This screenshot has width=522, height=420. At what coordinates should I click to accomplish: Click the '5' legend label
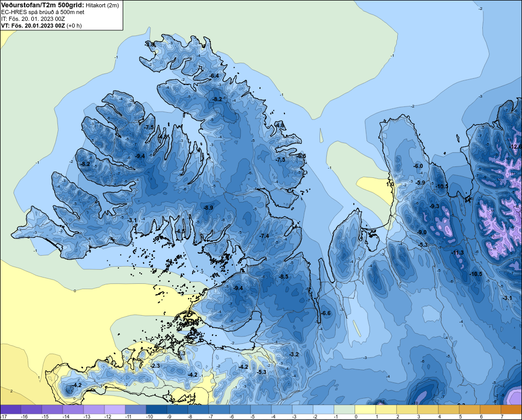(460, 417)
